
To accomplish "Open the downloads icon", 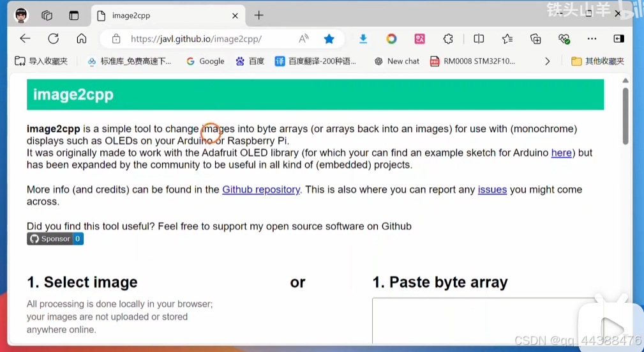I will (x=363, y=39).
